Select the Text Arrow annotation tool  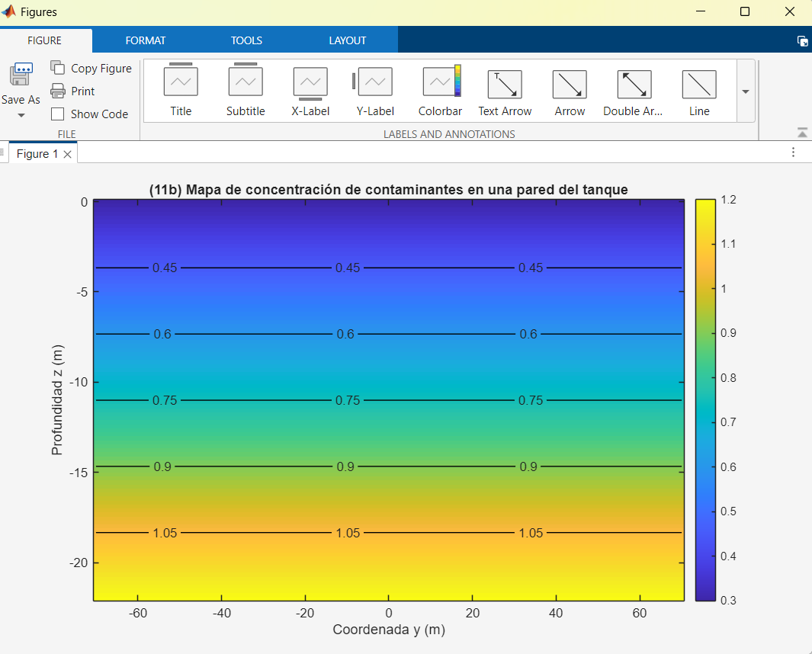tap(505, 84)
